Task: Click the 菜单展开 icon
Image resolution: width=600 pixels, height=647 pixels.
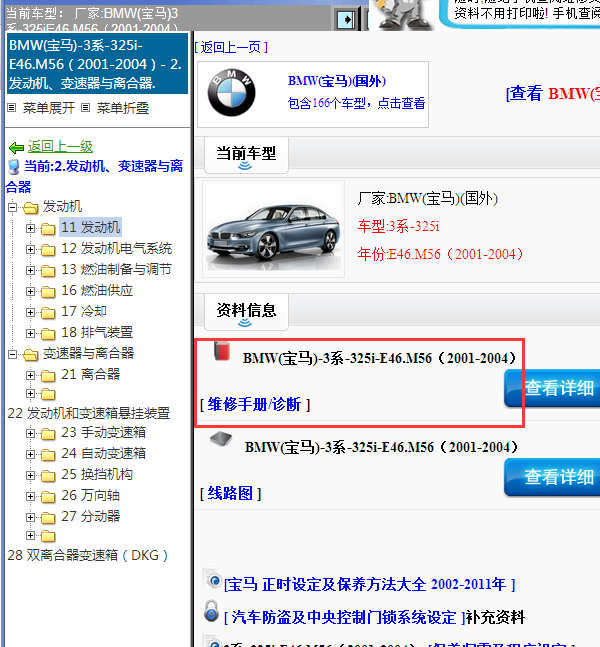Action: coord(12,108)
